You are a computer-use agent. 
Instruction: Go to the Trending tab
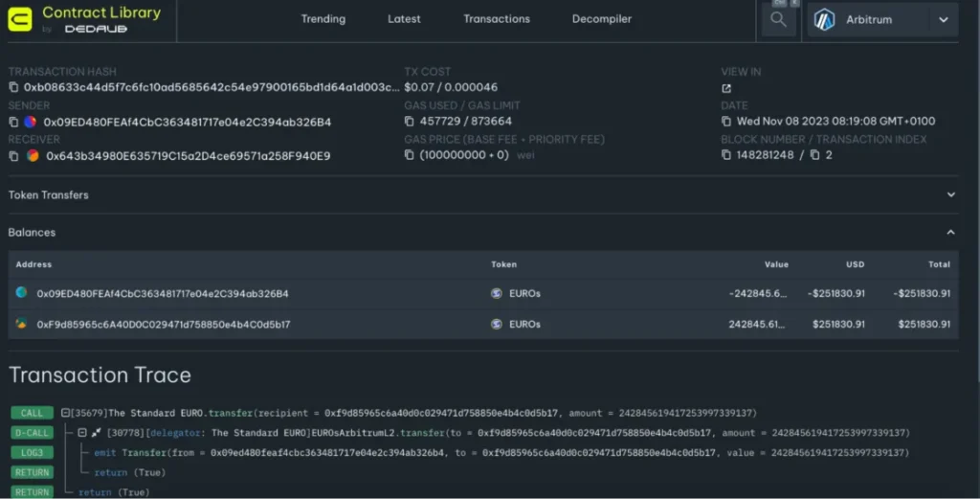[x=323, y=19]
